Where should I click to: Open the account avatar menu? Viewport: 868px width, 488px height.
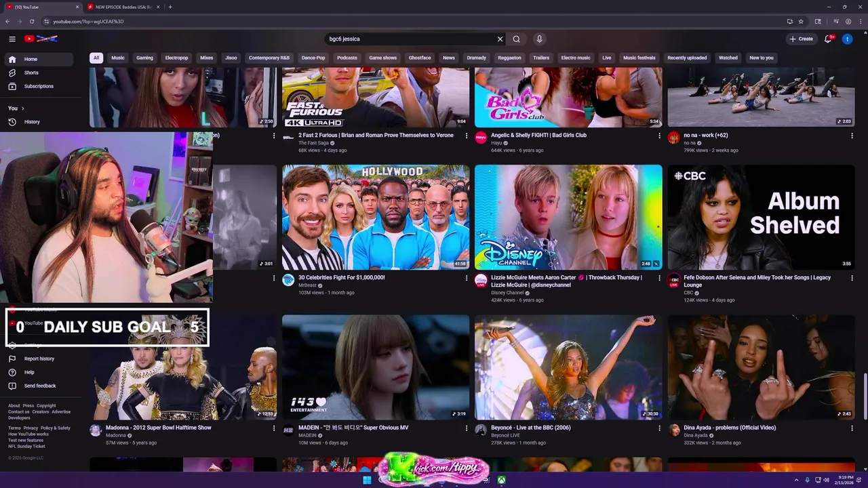tap(847, 39)
